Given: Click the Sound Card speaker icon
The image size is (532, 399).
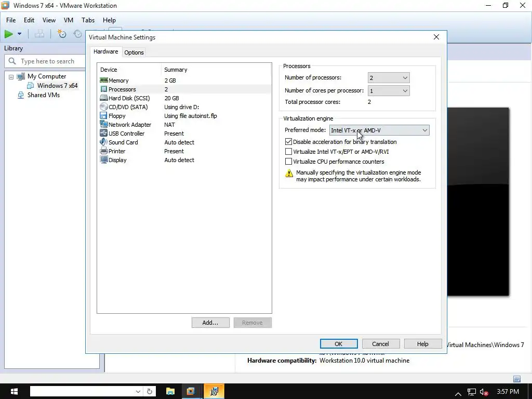Looking at the screenshot, I should (x=104, y=142).
